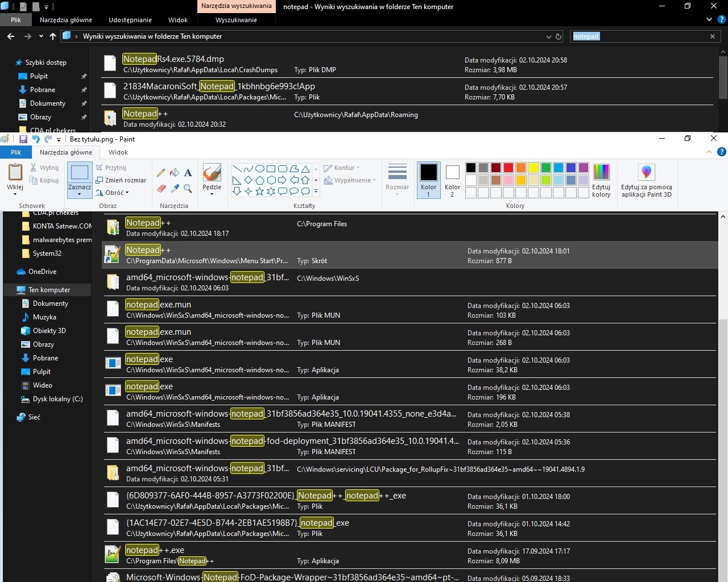Choose the curve shape

click(x=248, y=169)
